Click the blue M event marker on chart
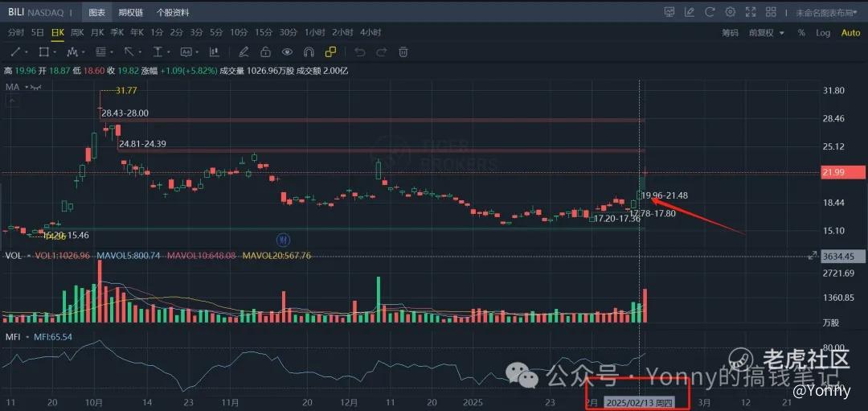This screenshot has width=868, height=411. [284, 240]
